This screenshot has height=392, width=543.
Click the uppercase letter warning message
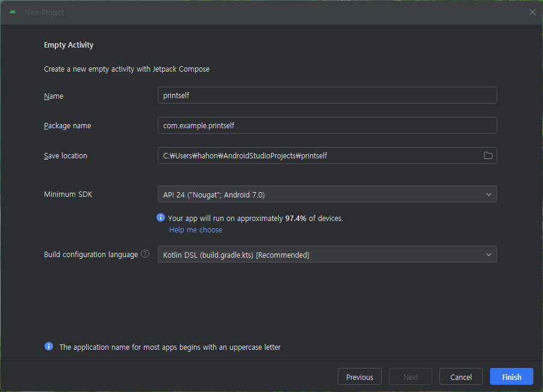click(x=170, y=347)
